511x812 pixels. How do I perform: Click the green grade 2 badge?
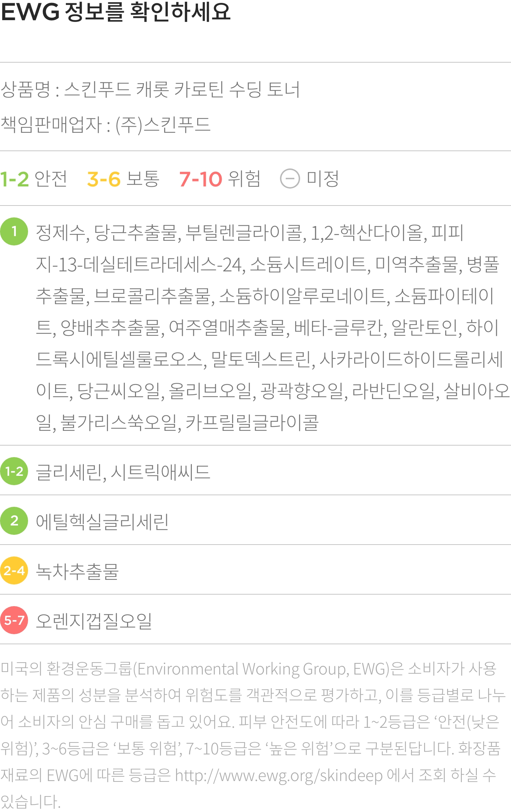tap(14, 521)
